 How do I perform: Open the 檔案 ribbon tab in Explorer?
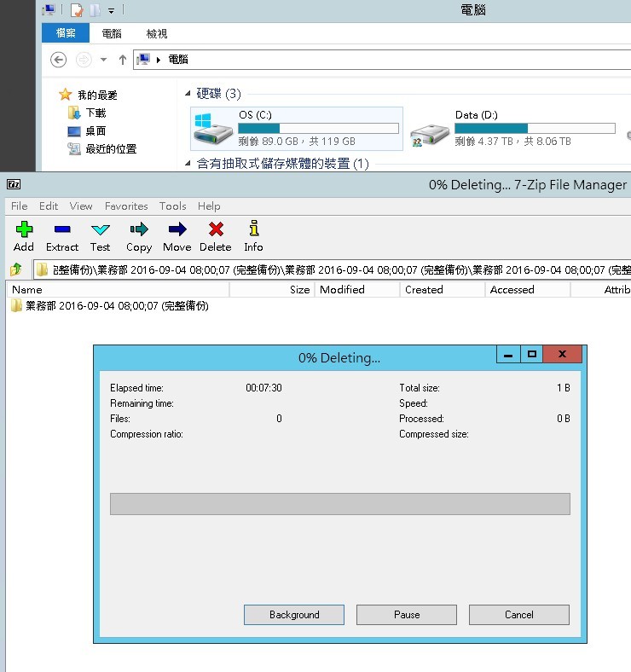tap(66, 33)
